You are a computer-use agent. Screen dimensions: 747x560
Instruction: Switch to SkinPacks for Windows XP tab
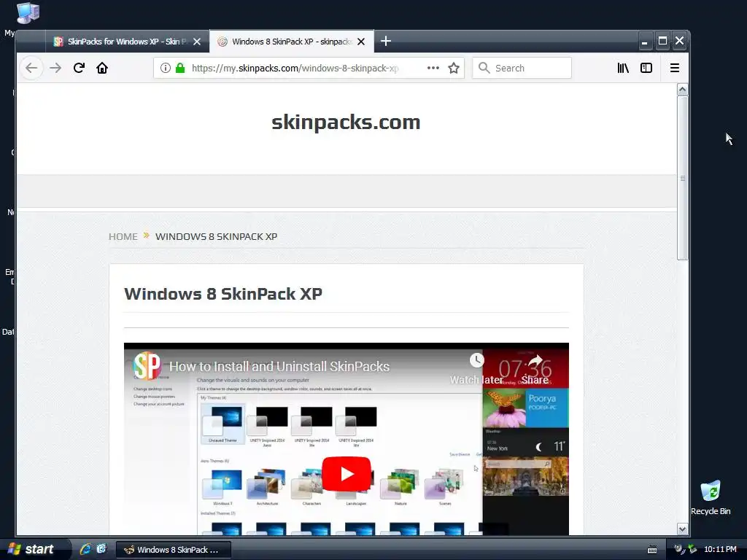click(127, 42)
